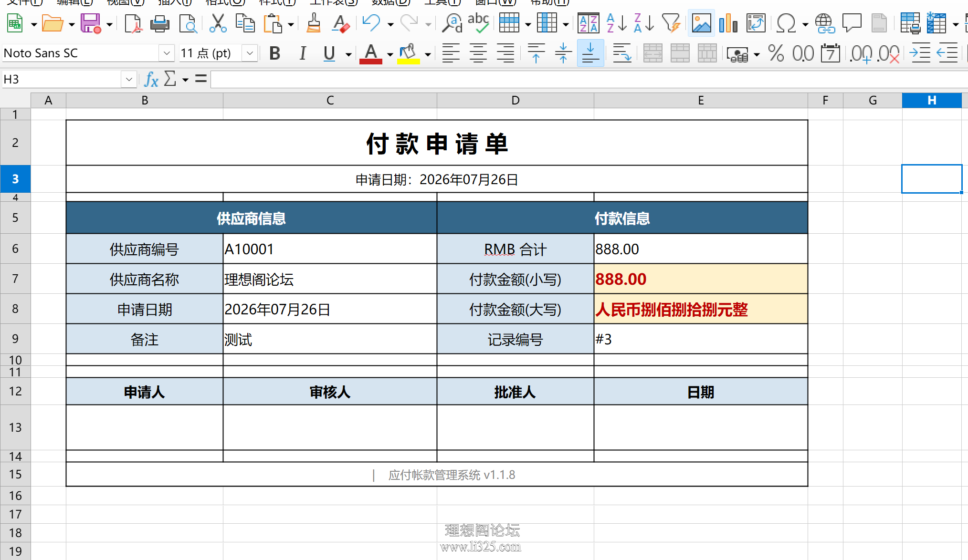Align cell content to top
968x560 pixels.
[x=536, y=53]
